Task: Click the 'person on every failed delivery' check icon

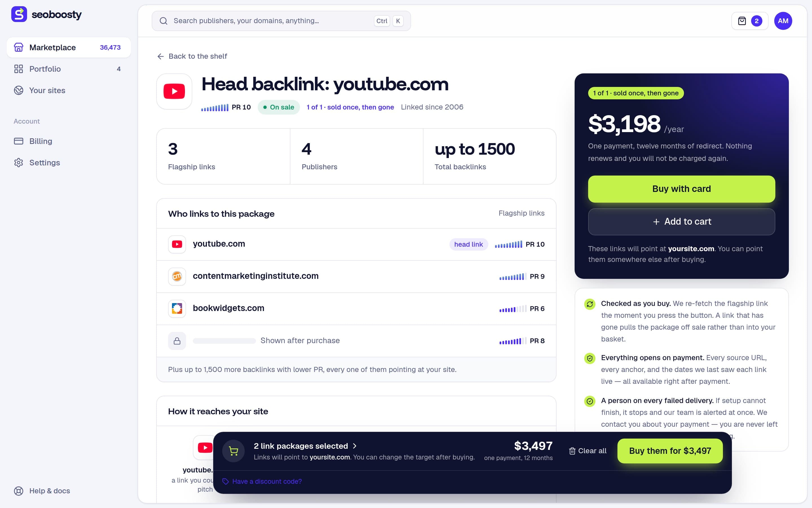Action: point(590,401)
